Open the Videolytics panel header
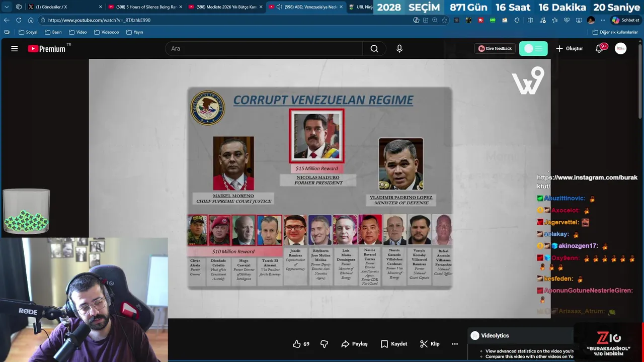Viewport: 644px width, 362px height. tap(521, 335)
